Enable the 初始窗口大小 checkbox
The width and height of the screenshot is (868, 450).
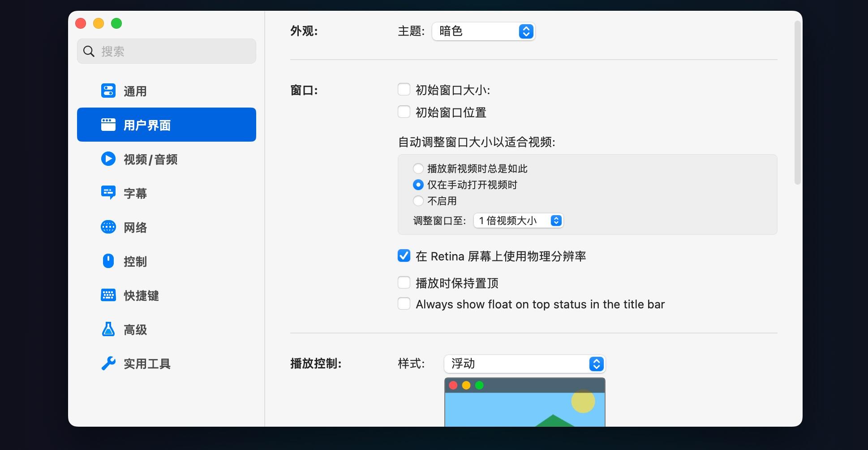[x=404, y=89]
